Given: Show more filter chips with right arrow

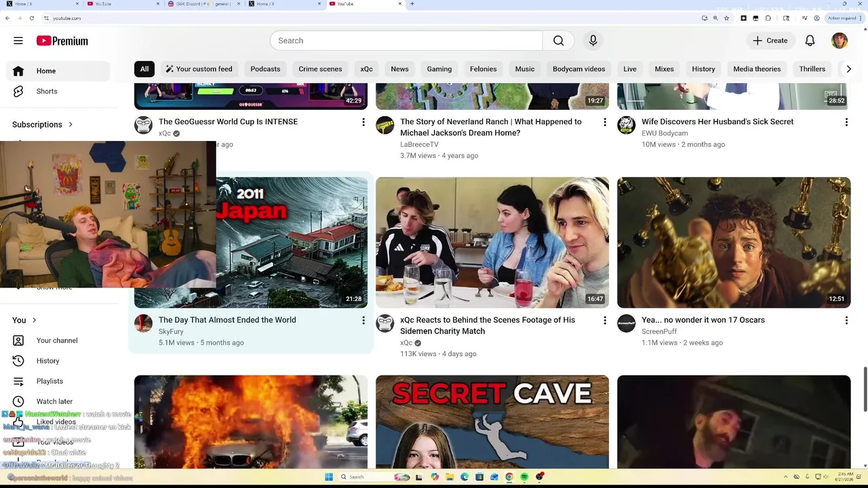Looking at the screenshot, I should pos(848,69).
